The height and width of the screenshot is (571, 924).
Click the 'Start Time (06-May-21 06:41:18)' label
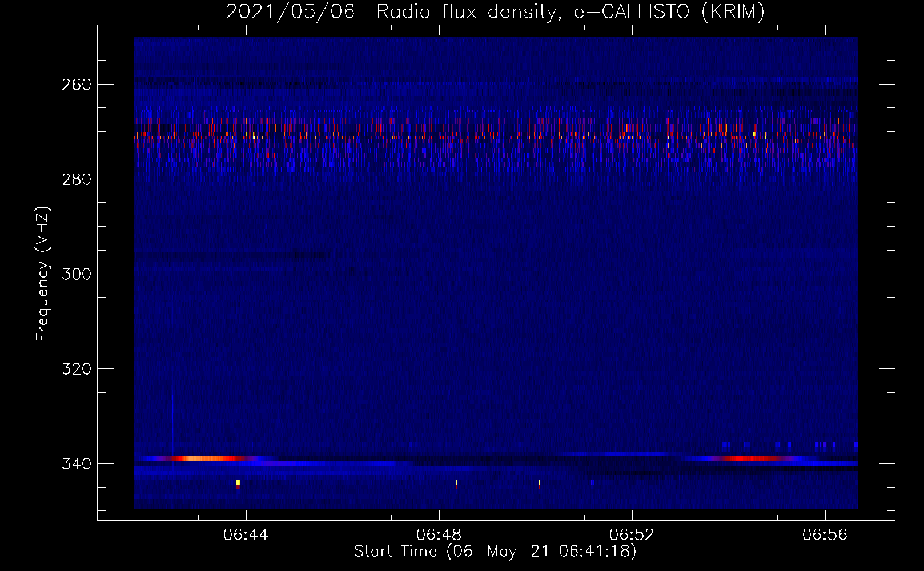(495, 552)
